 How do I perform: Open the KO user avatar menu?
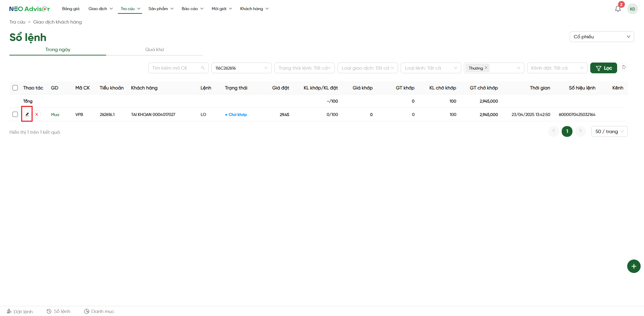[632, 9]
